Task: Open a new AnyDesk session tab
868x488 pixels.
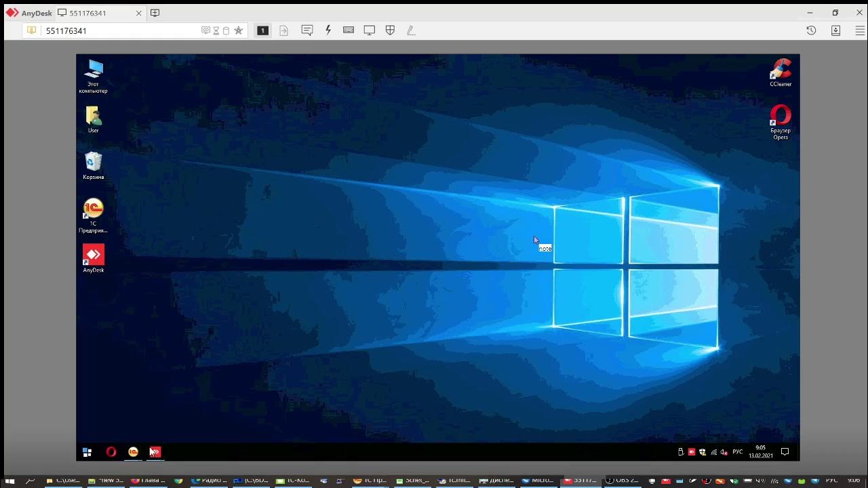Action: [x=155, y=13]
